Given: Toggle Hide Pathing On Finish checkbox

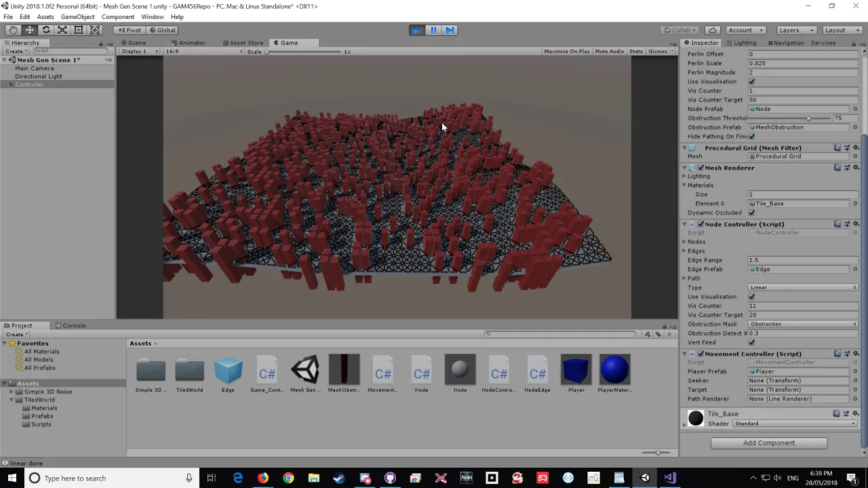Looking at the screenshot, I should 751,136.
